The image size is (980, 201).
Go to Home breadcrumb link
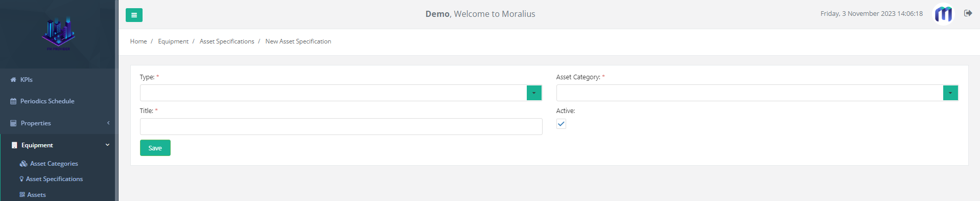(x=138, y=41)
